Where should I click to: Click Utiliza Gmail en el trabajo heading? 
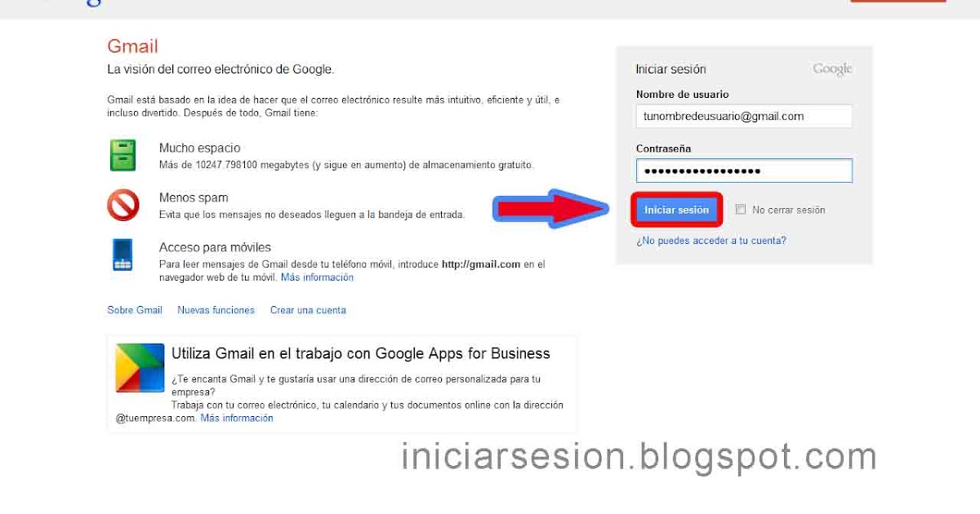click(361, 353)
